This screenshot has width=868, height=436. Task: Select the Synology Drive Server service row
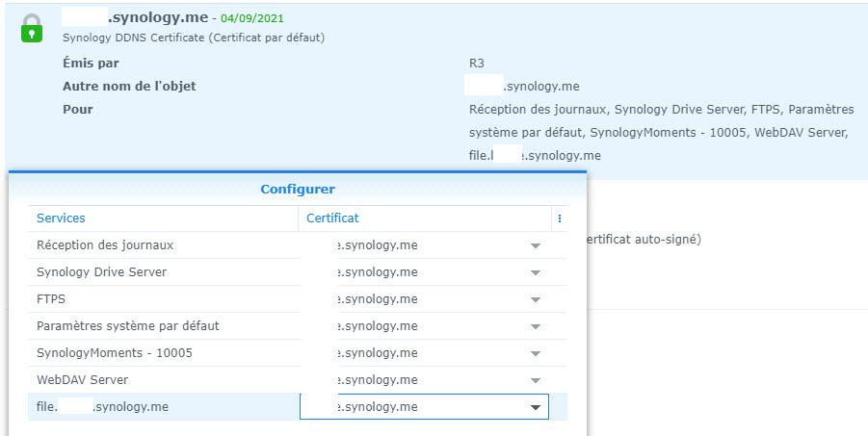click(x=298, y=272)
